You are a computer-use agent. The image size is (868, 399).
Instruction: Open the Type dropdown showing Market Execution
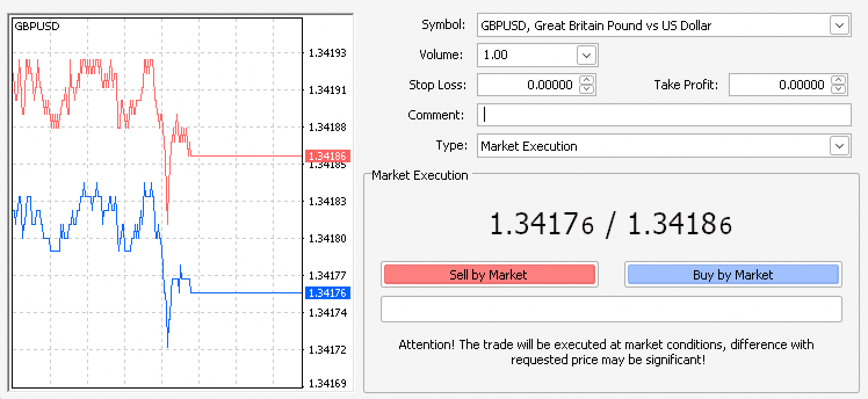[838, 146]
